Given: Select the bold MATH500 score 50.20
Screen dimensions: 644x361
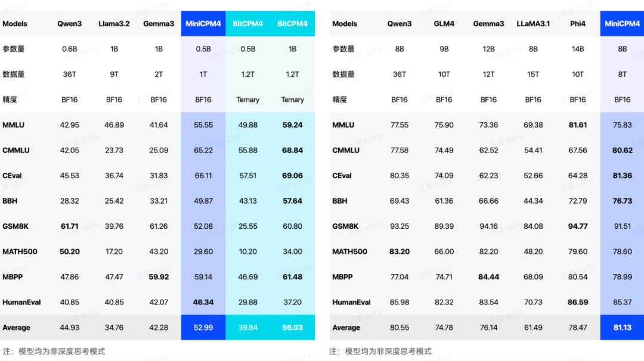Looking at the screenshot, I should tap(69, 251).
